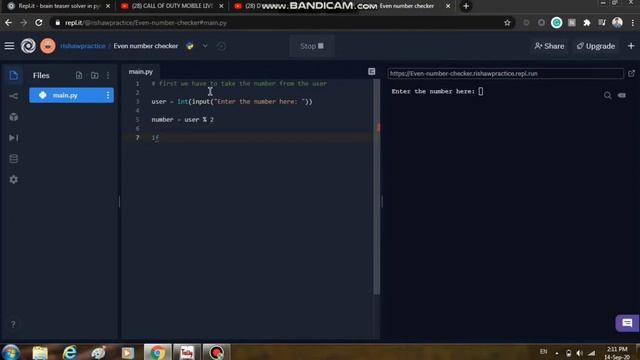Open the hamburger menu in Replit header

9,46
